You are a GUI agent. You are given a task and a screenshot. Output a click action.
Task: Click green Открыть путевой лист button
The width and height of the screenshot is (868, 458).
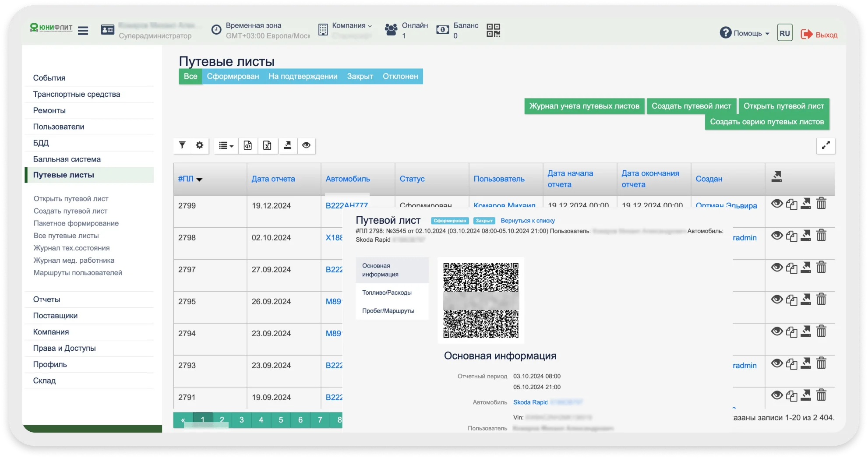[x=784, y=106]
